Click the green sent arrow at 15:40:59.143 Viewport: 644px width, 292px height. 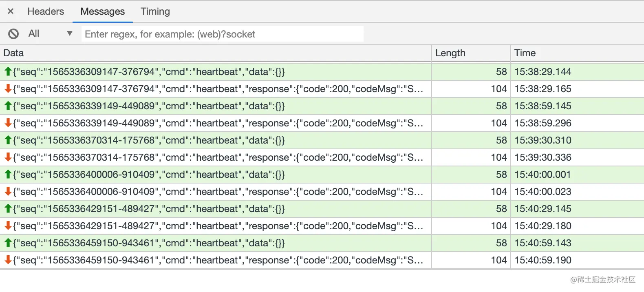(8, 243)
